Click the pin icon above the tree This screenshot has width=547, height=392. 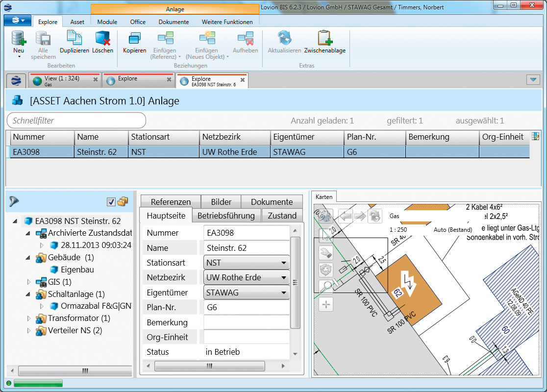click(14, 201)
